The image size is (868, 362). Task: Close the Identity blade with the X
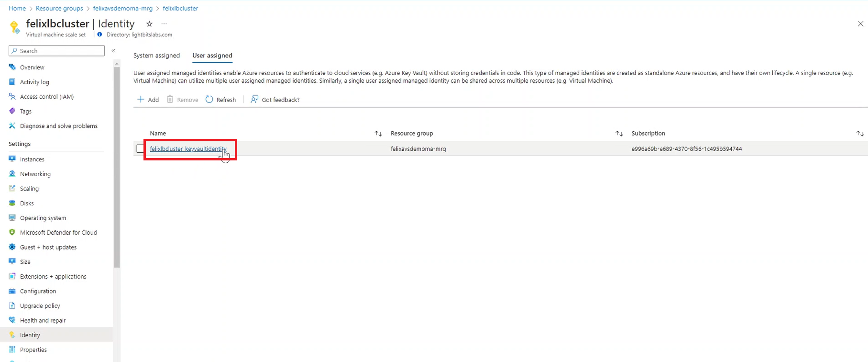(x=860, y=23)
